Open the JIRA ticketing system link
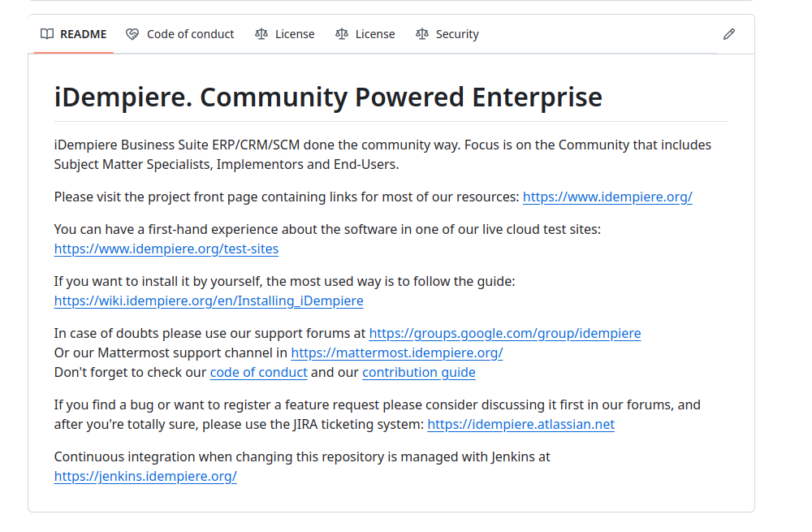 (520, 424)
